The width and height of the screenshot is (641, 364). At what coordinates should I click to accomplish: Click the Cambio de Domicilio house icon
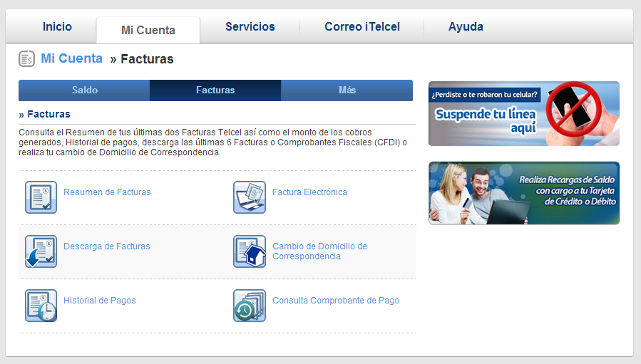pyautogui.click(x=249, y=251)
